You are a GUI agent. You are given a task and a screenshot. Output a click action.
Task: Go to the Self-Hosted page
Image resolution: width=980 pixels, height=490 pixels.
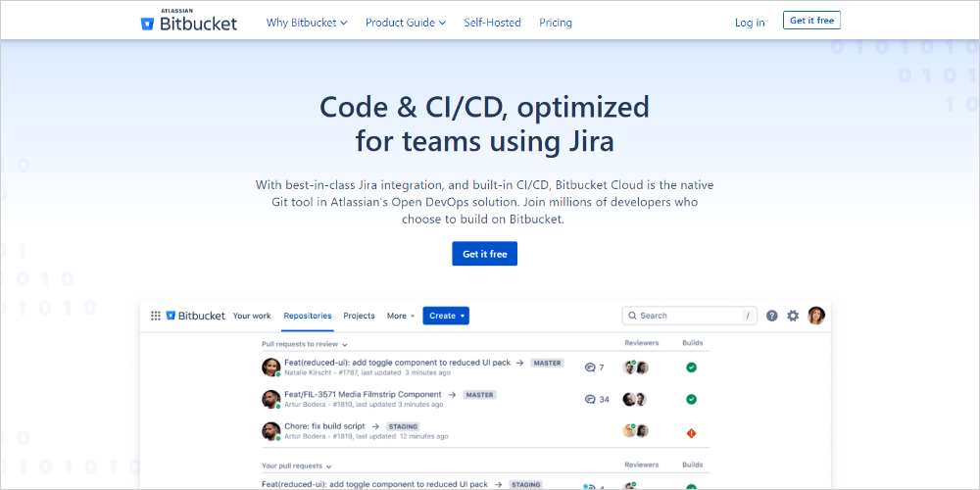point(492,23)
